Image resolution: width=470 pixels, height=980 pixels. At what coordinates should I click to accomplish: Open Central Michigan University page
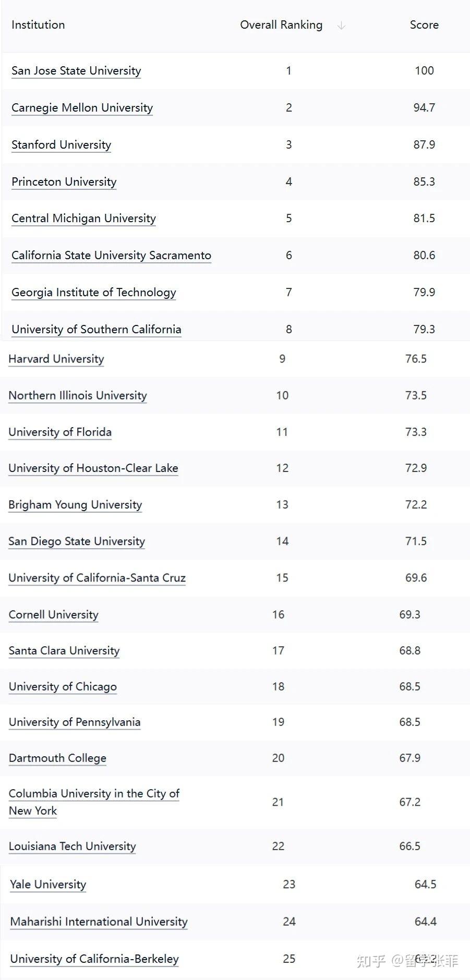[x=83, y=219]
